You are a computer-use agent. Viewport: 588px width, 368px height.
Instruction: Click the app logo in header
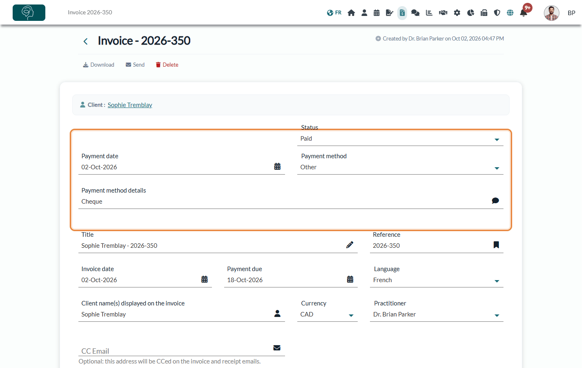[29, 13]
